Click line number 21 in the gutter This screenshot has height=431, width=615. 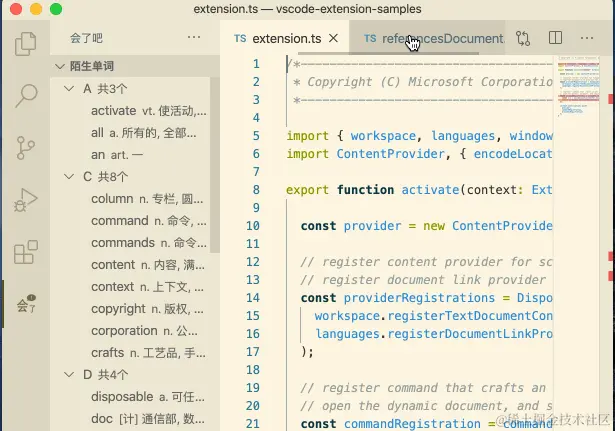tap(253, 424)
